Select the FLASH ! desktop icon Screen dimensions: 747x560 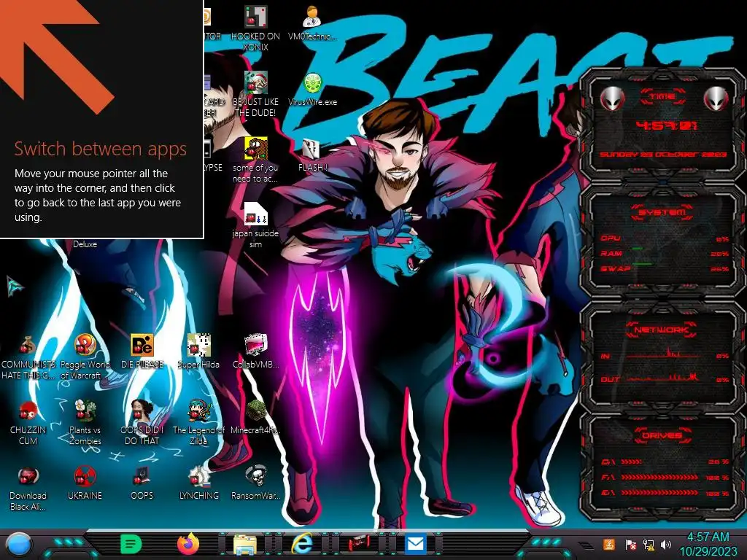click(312, 155)
